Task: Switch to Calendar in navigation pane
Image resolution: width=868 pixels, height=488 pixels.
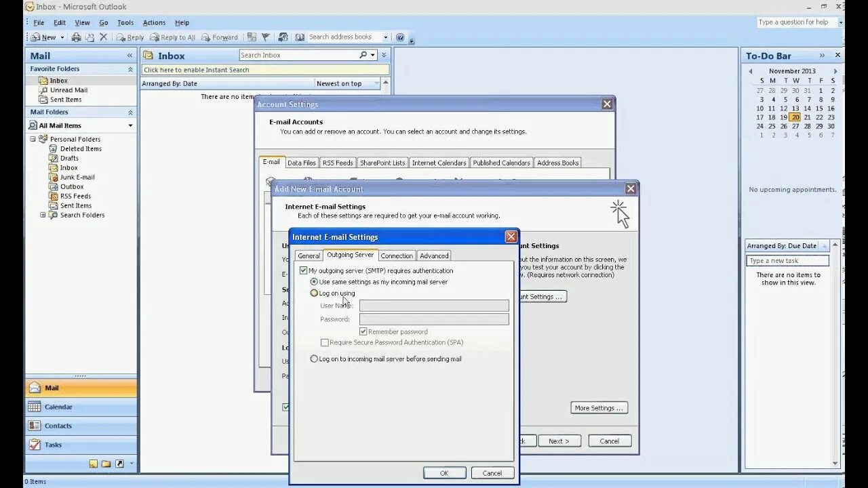Action: pyautogui.click(x=81, y=407)
